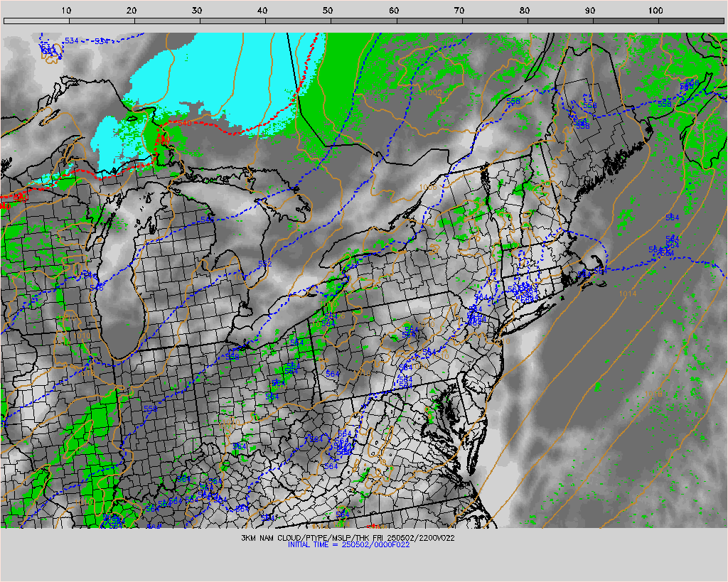Click the "60" label on the cloud scale

[x=394, y=10]
